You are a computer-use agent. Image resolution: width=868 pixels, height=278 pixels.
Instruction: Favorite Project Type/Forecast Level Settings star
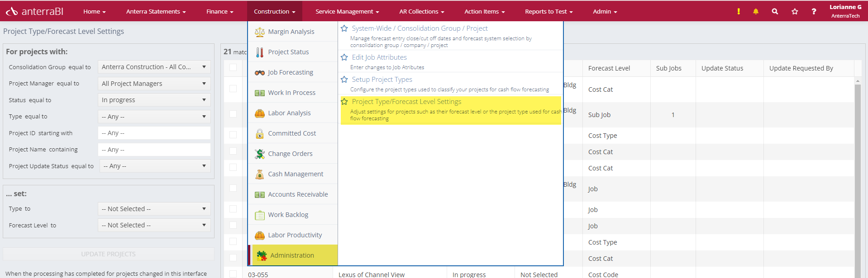(x=344, y=102)
